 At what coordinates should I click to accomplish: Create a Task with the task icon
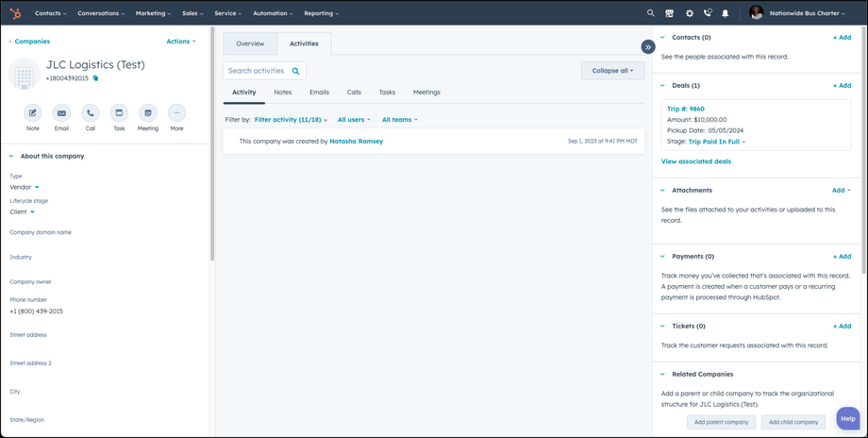coord(119,113)
